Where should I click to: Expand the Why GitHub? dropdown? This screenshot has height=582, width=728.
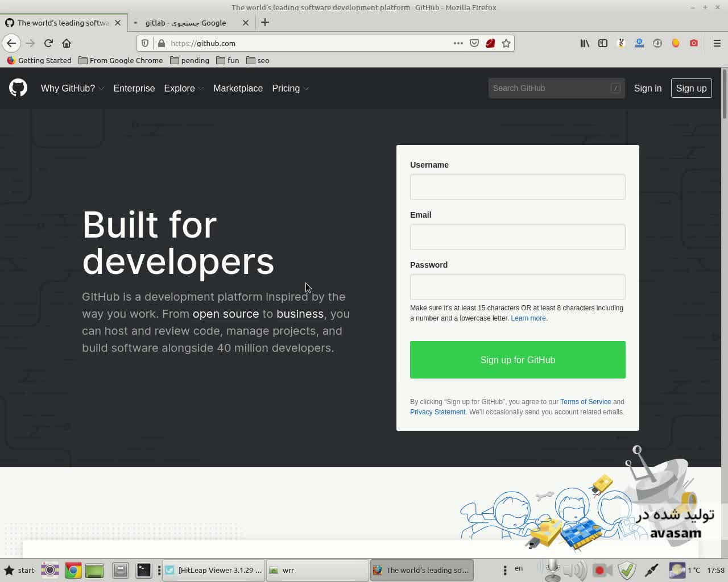click(x=72, y=88)
